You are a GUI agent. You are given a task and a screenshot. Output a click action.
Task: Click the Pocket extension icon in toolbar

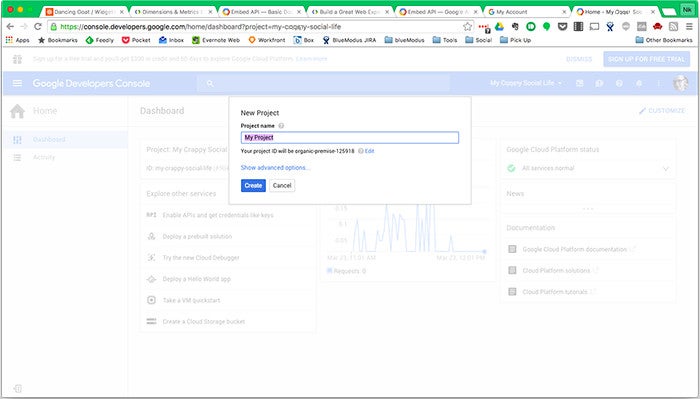562,27
